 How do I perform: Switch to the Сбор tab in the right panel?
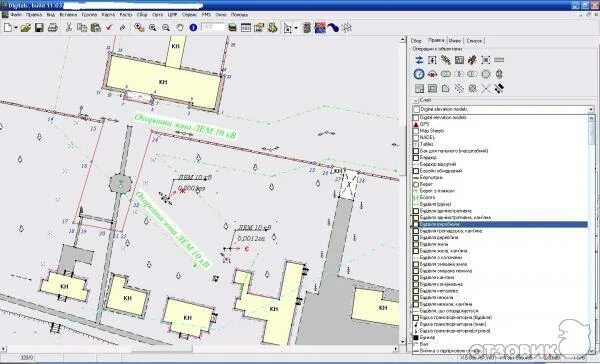pyautogui.click(x=416, y=41)
